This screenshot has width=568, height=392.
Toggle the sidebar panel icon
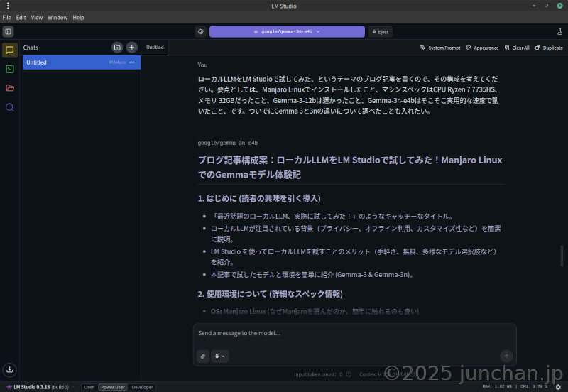pyautogui.click(x=8, y=31)
